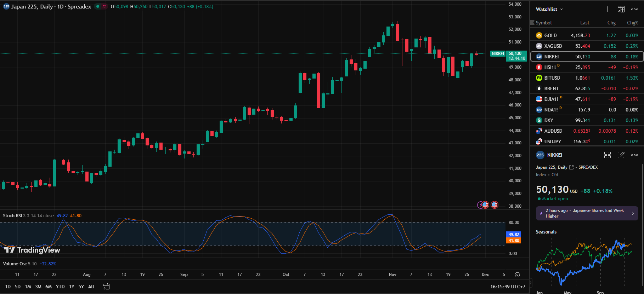
Task: Click the plus icon to add a watchlist symbol
Action: 608,9
